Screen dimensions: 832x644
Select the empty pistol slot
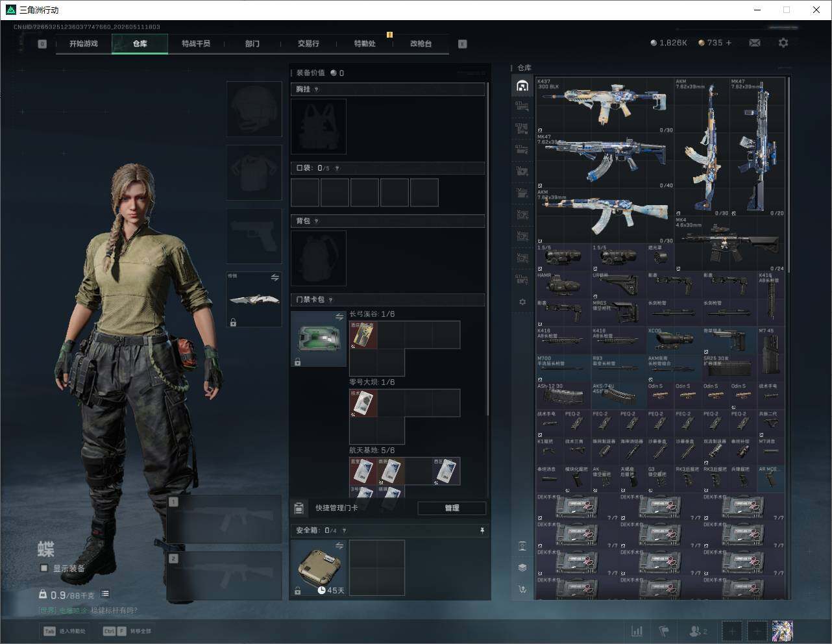pos(254,236)
